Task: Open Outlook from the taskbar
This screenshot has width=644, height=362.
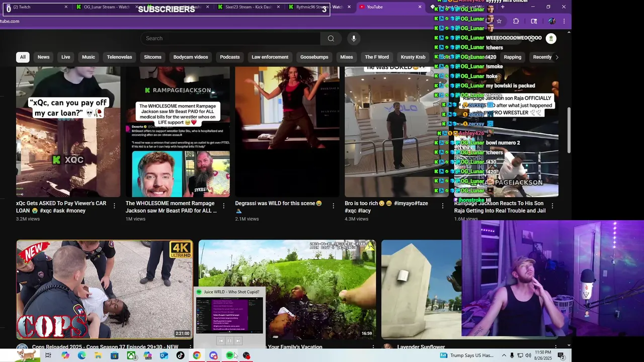Action: click(x=164, y=355)
